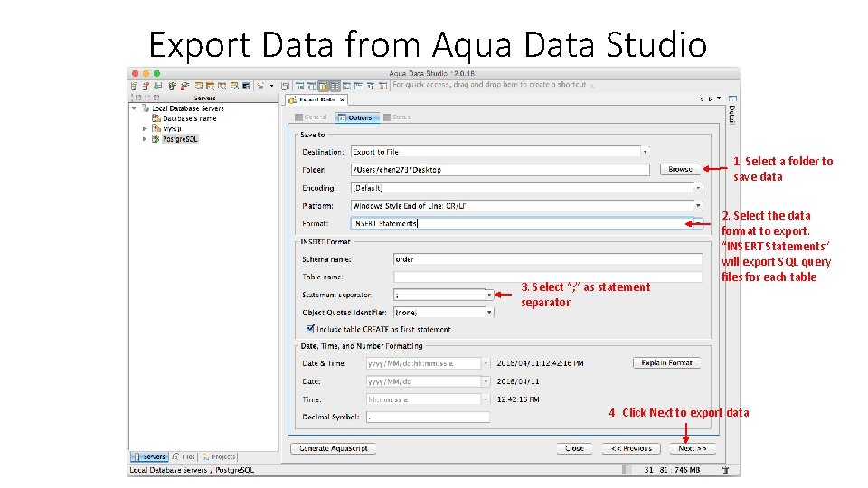
Task: Click the garbage collection trash icon in status bar
Action: [x=725, y=470]
